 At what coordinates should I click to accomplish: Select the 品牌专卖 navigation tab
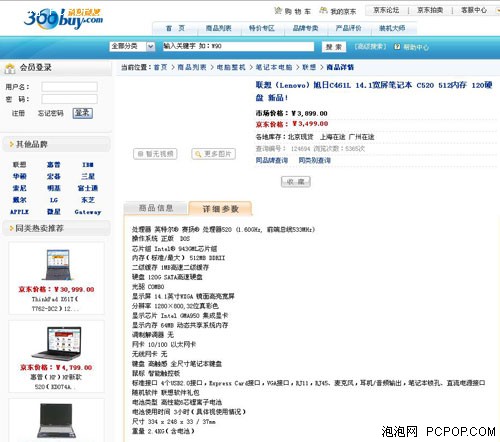click(305, 28)
